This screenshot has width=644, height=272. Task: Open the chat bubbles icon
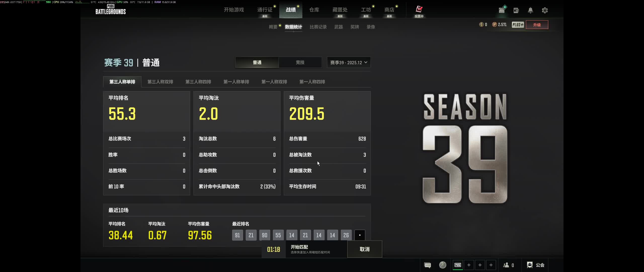(x=427, y=265)
